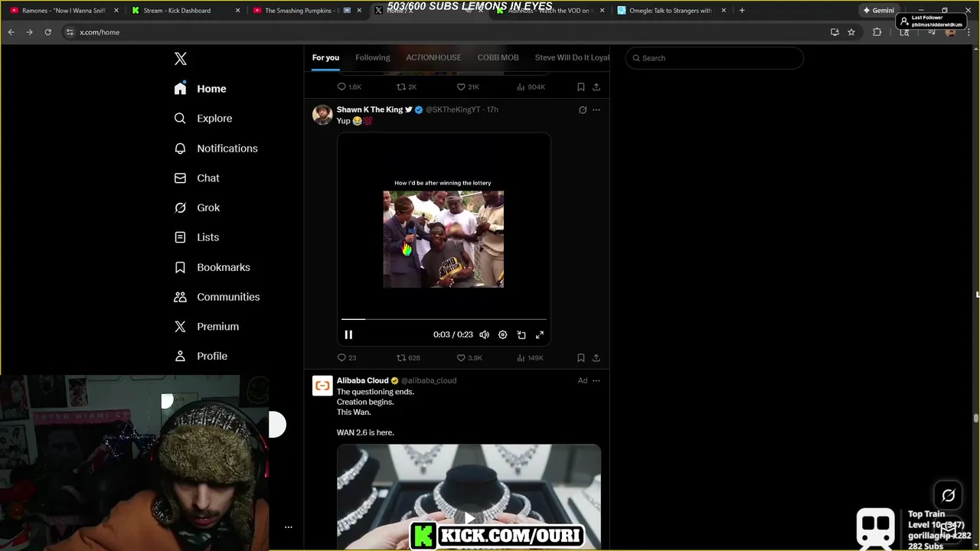
Task: Bookmark the post with 904K views
Action: [x=581, y=87]
